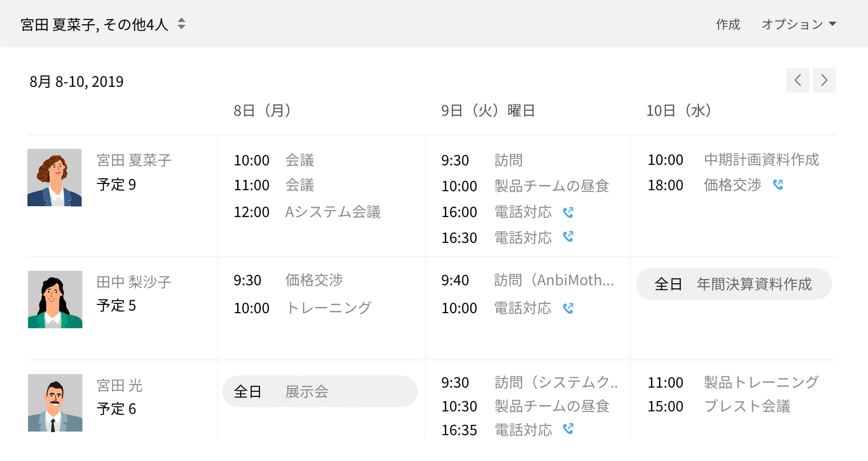Viewport: 868px width, 461px height.
Task: Click phone icon beside 宮田 夏菜子's 16:00 電話対応
Action: (x=568, y=212)
